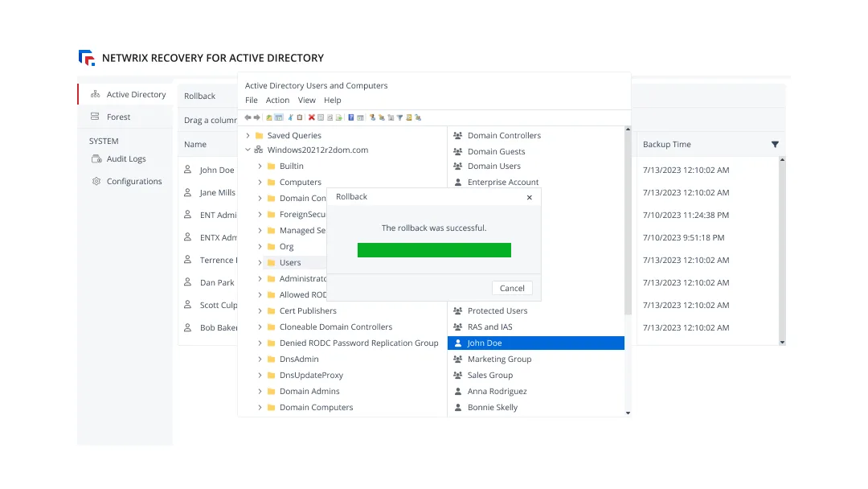Open Audit Logs in the sidebar
The image size is (868, 489).
pos(125,159)
